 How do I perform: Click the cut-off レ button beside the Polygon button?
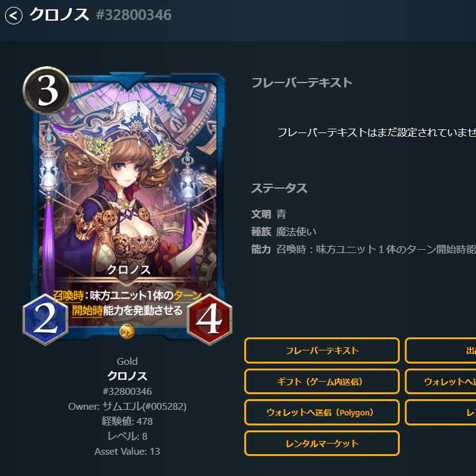click(440, 412)
